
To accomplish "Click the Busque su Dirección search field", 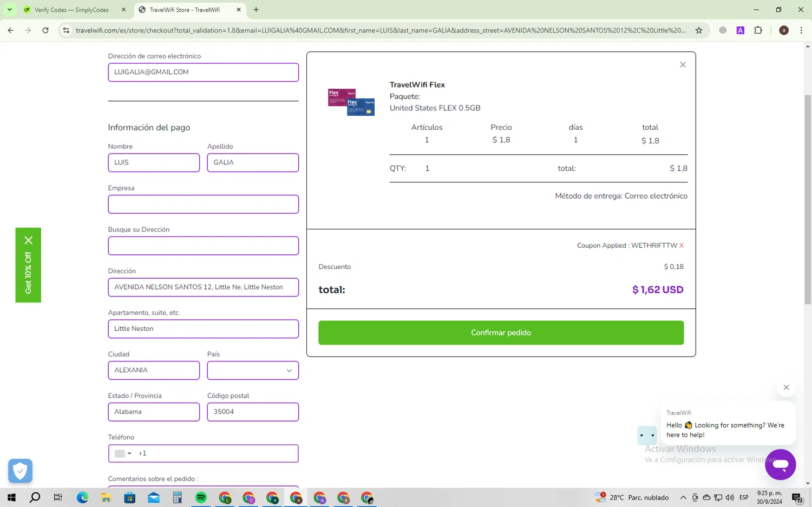I will [203, 246].
